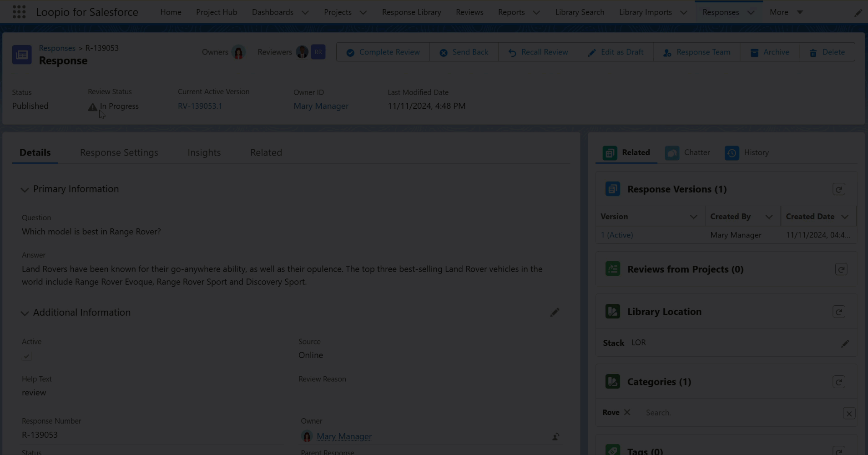Edit the Stack LOR with pencil icon

click(845, 344)
